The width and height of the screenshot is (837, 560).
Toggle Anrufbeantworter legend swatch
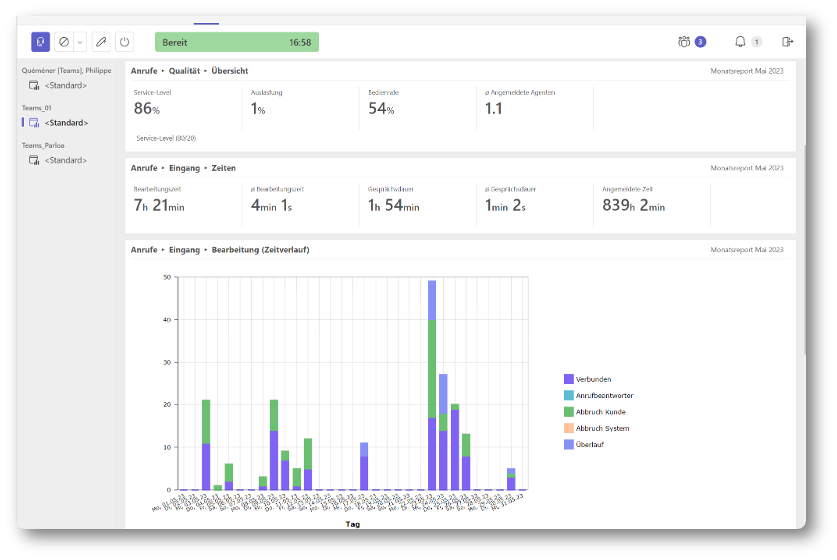pos(568,396)
